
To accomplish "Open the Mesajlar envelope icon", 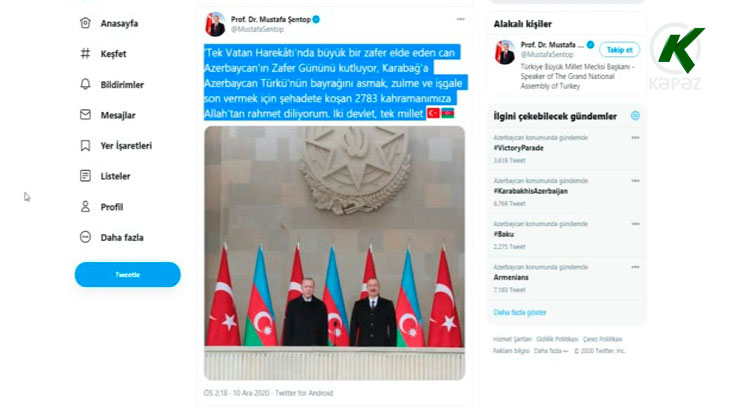I will [85, 115].
